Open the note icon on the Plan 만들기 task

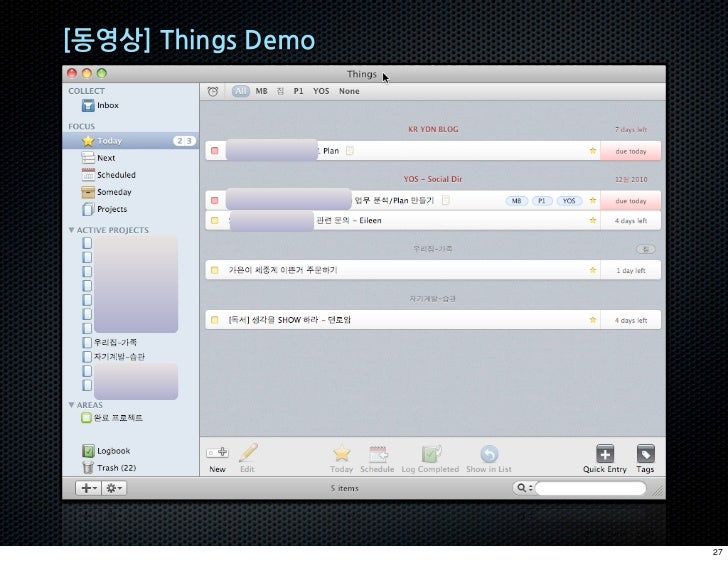pyautogui.click(x=446, y=201)
